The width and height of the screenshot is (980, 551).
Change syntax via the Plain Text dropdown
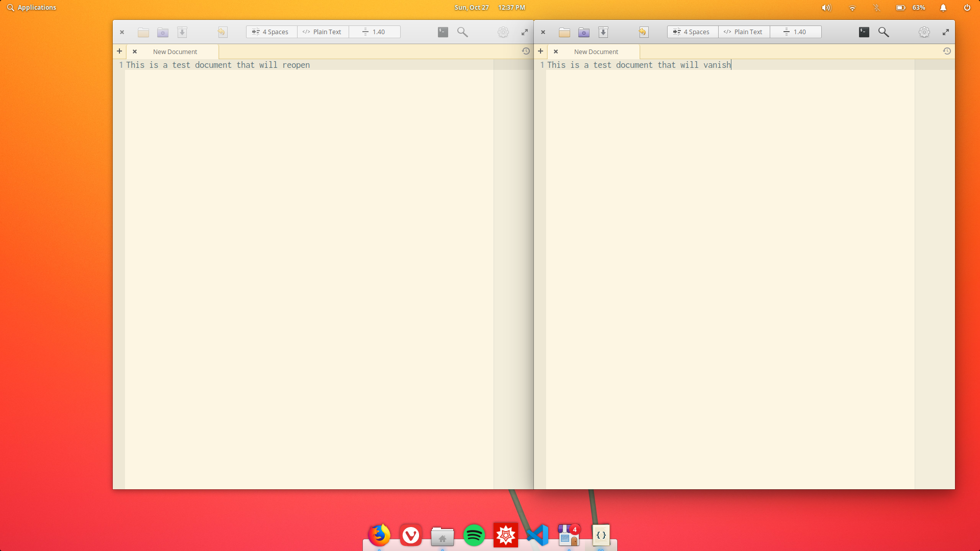(323, 32)
